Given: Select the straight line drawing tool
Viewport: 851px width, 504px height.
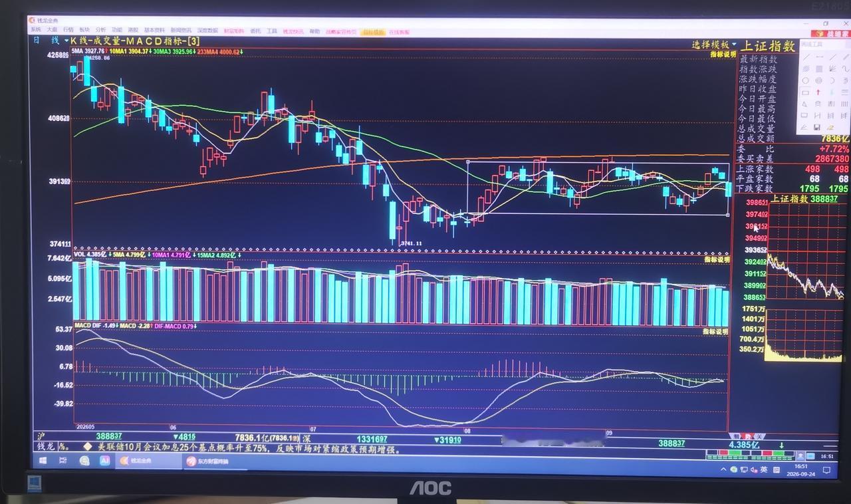Looking at the screenshot, I should coord(806,57).
